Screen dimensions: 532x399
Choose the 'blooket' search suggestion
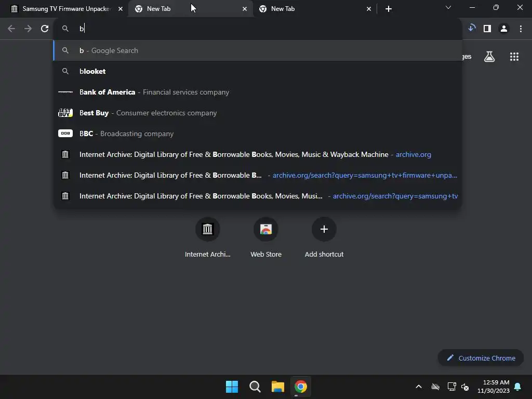point(258,71)
